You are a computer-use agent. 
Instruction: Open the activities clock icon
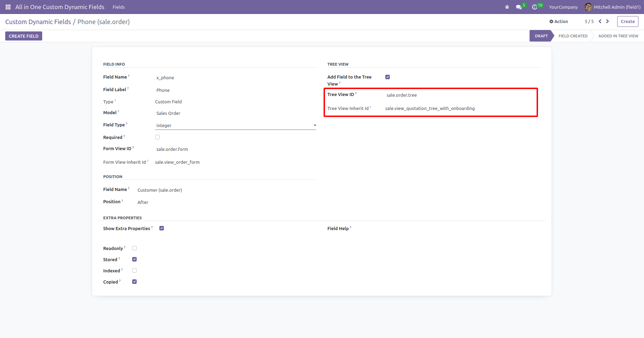coord(535,7)
